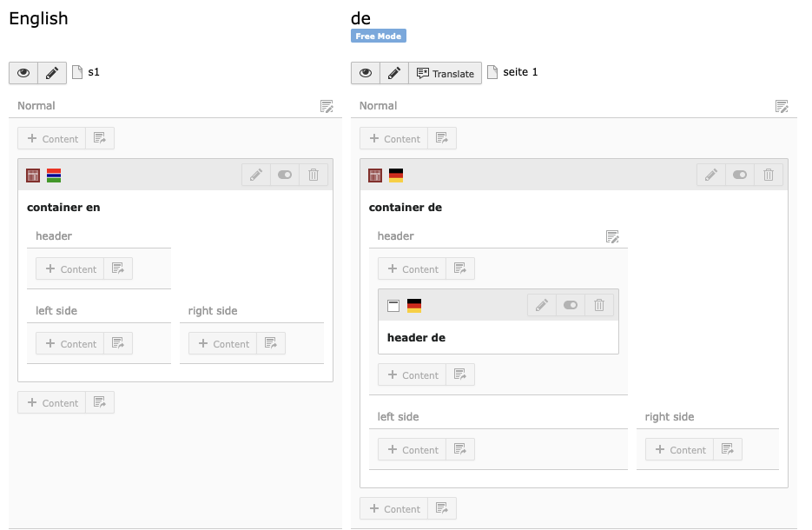This screenshot has height=530, width=812.
Task: Click the trash icon on container de
Action: pyautogui.click(x=768, y=175)
